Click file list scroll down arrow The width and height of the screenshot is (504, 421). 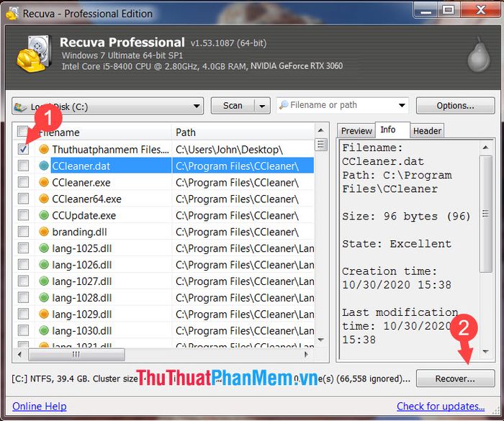coord(321,340)
